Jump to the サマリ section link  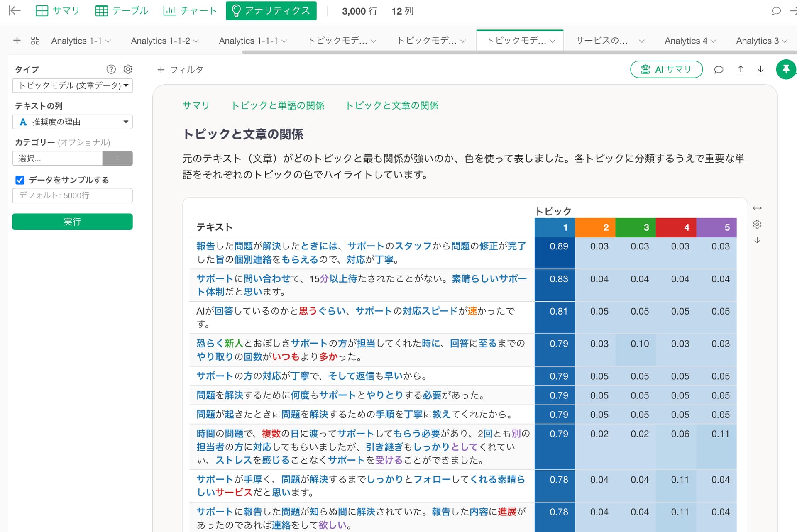196,105
